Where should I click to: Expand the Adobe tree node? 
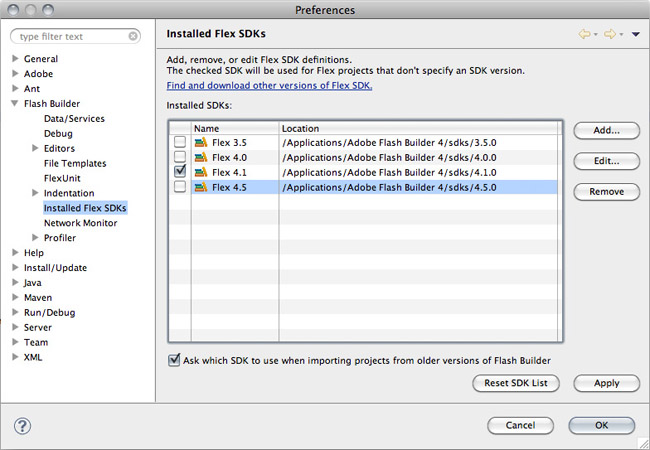(15, 73)
